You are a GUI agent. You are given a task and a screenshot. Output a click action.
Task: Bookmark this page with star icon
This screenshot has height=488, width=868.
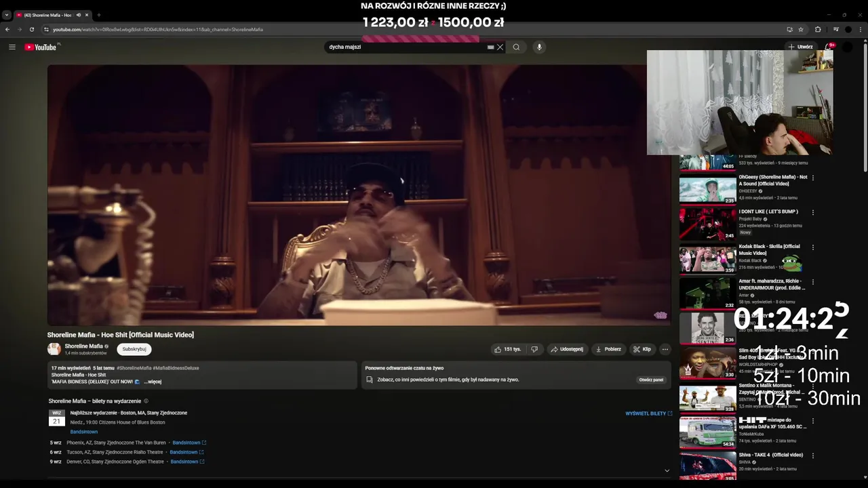(x=801, y=29)
